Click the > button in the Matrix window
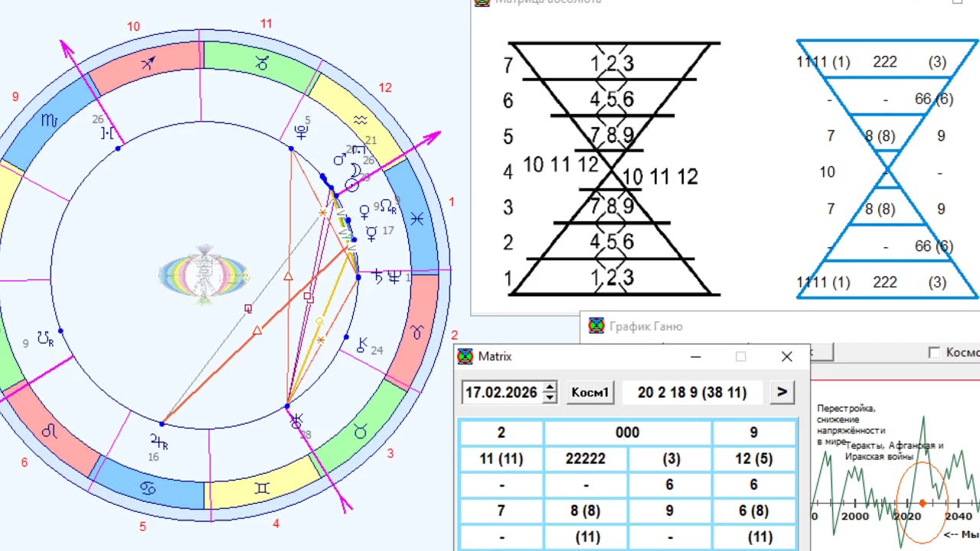The height and width of the screenshot is (551, 980). [782, 392]
